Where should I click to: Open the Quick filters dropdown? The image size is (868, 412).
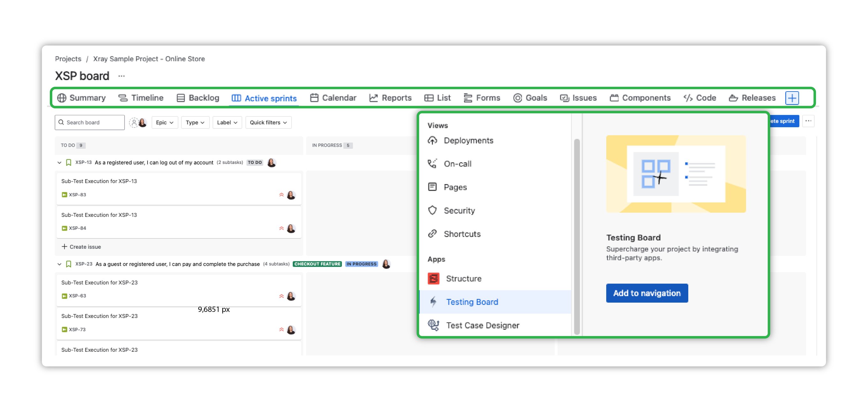click(268, 122)
